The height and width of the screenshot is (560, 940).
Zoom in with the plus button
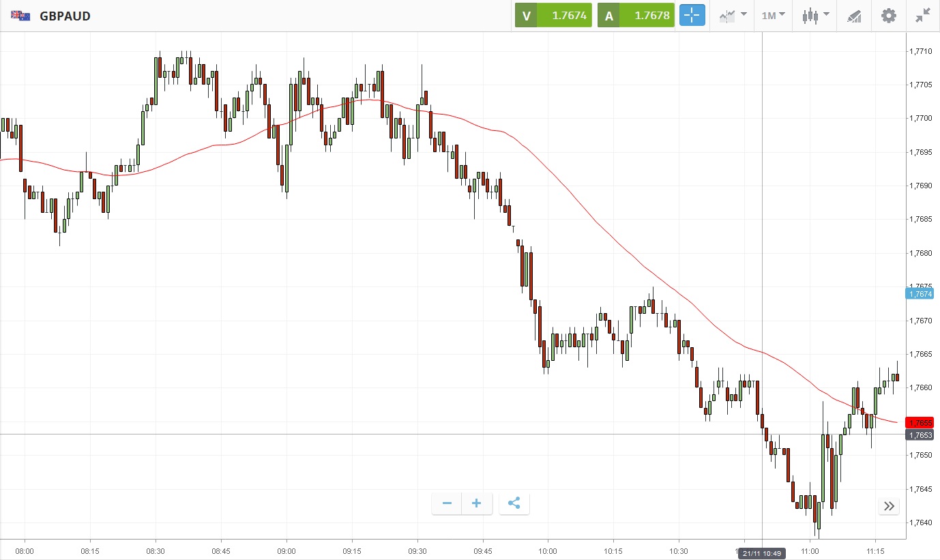[477, 504]
